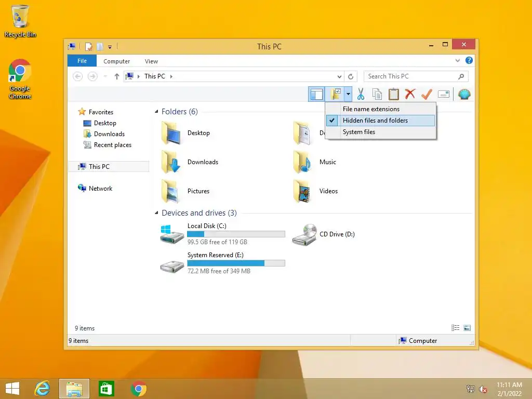The image size is (532, 399).
Task: Toggle the preview pane toolbar button
Action: pos(316,95)
